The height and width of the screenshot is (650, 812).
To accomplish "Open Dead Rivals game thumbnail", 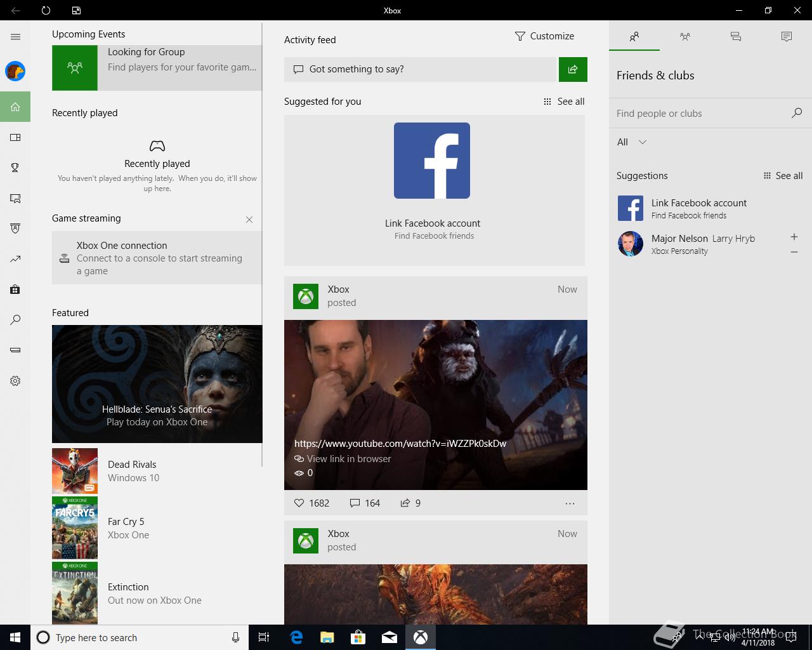I will pyautogui.click(x=75, y=471).
